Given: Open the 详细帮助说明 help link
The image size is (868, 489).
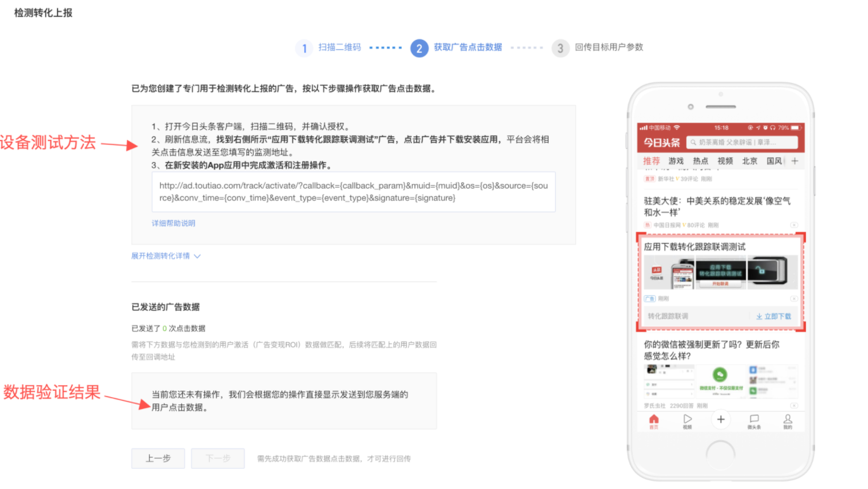Looking at the screenshot, I should (174, 224).
